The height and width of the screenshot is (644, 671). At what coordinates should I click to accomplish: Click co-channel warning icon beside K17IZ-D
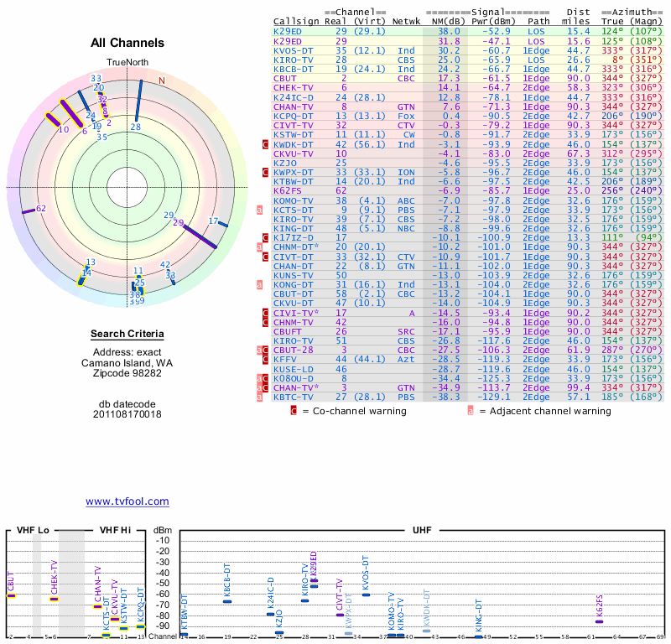tap(265, 237)
